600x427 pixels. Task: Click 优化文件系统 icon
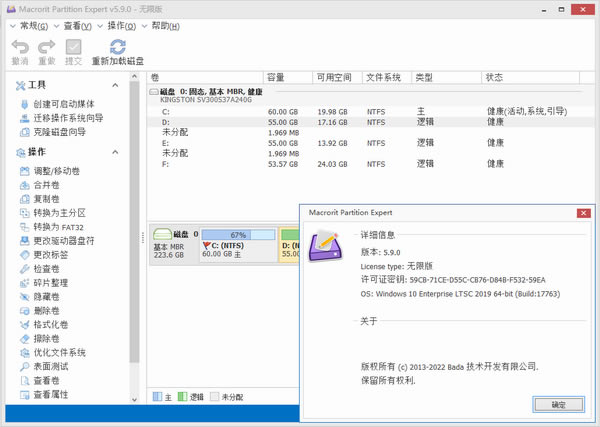click(24, 352)
